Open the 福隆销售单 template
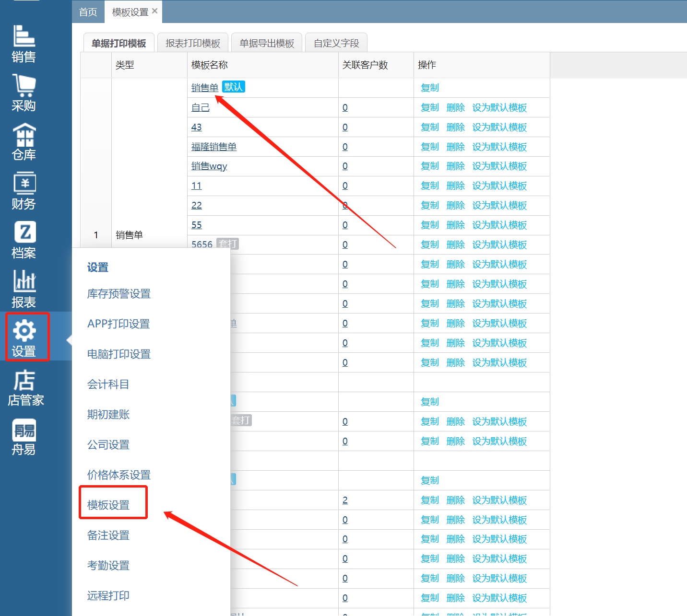 point(214,147)
